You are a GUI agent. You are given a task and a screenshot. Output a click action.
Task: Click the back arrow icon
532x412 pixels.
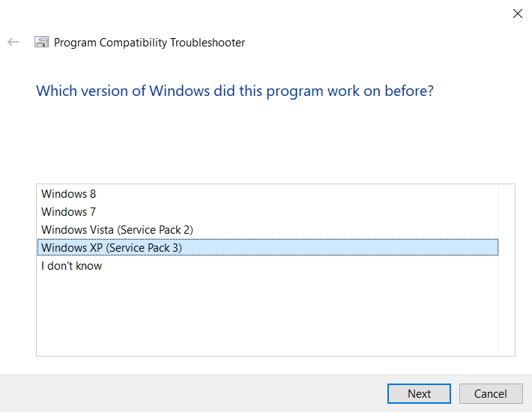point(13,43)
